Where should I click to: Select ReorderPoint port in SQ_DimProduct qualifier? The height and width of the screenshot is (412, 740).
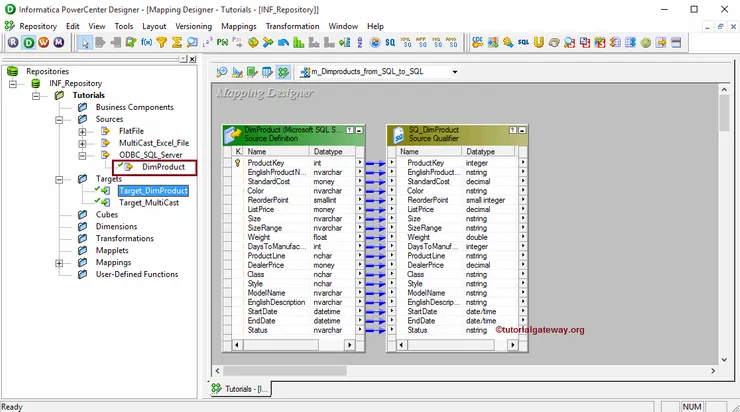point(428,200)
